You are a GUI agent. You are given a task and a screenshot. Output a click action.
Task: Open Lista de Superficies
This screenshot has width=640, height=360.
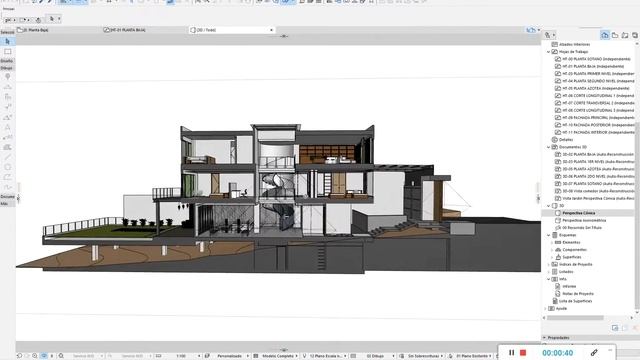coord(572,301)
